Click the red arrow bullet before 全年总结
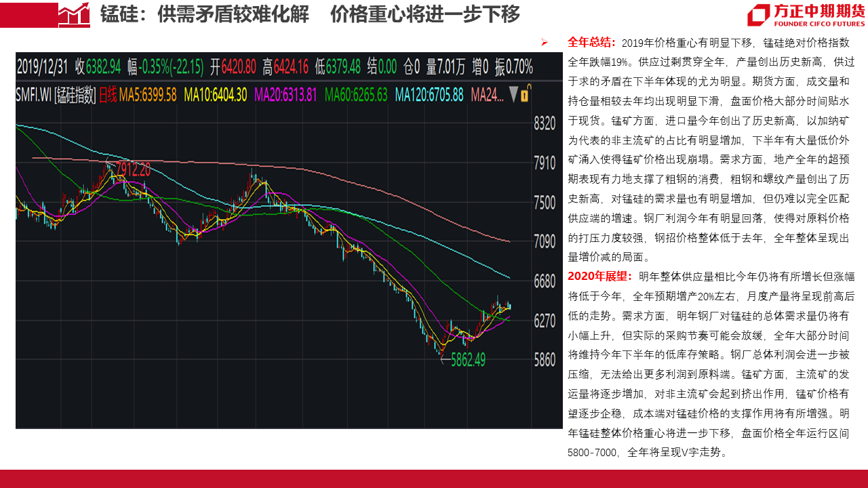Screen dimensions: 868x488 [x=544, y=43]
